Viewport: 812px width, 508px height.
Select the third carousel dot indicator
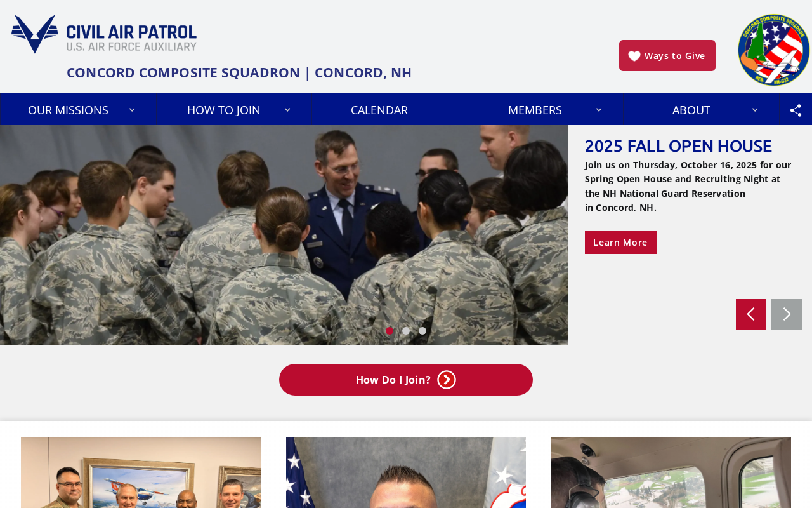point(422,331)
